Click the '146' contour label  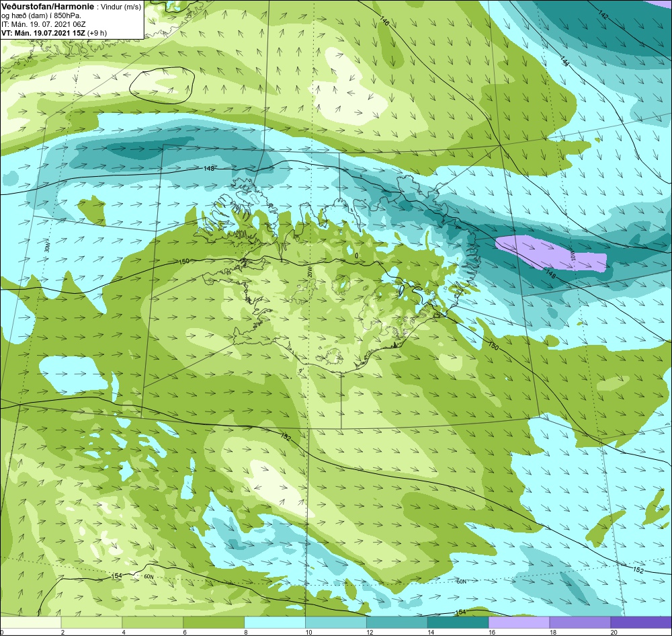click(384, 21)
